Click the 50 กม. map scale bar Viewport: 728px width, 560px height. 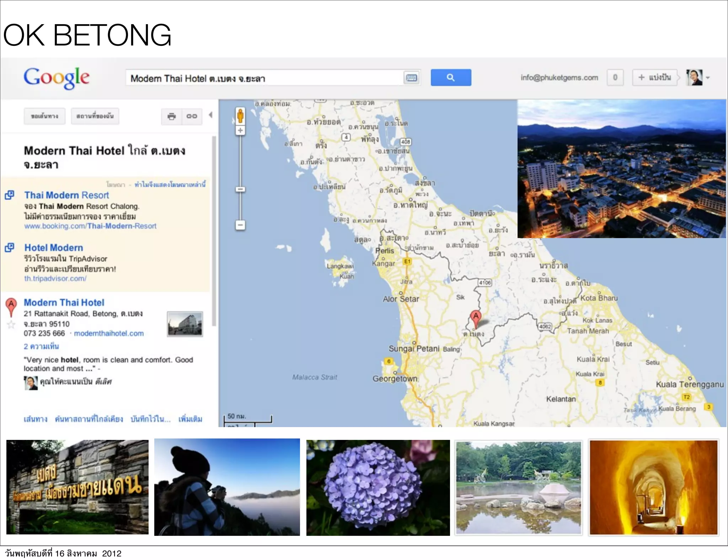[x=248, y=419]
